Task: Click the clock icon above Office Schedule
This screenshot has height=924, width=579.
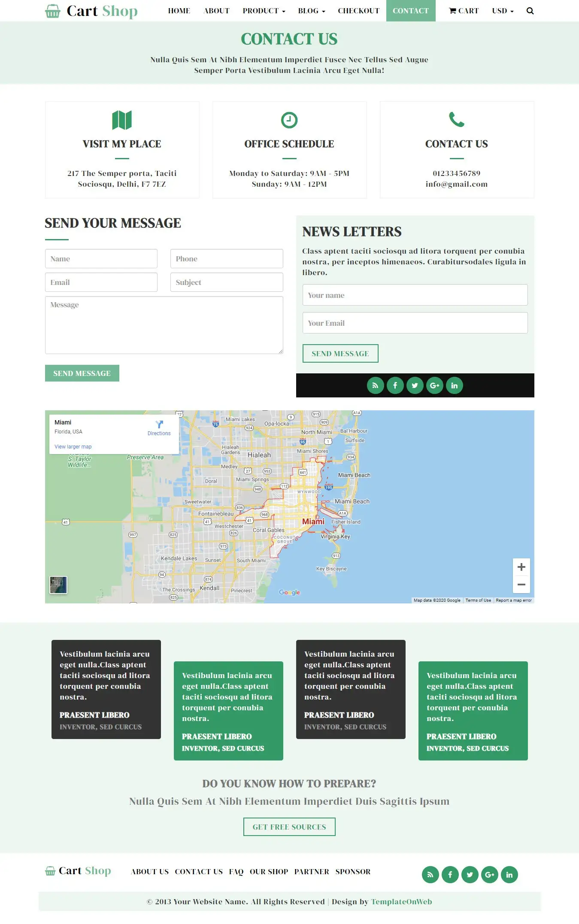Action: (289, 120)
